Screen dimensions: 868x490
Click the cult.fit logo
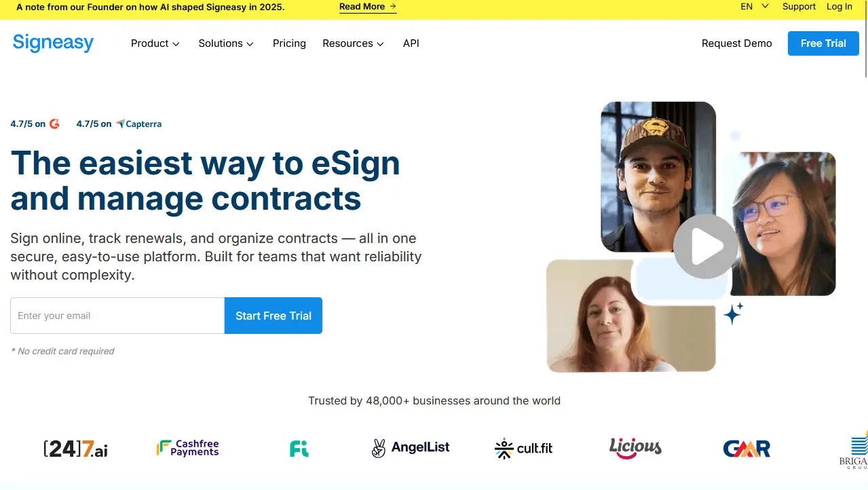[x=523, y=448]
